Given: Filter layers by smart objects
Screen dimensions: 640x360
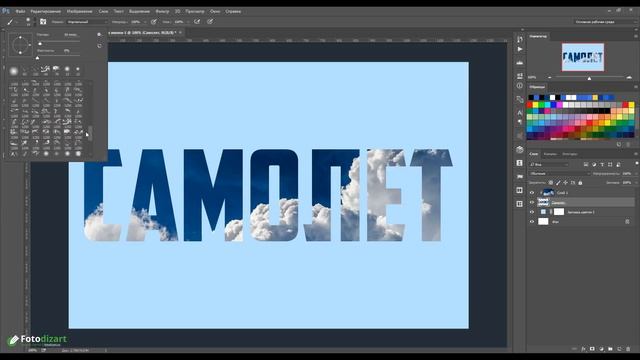Looking at the screenshot, I should pos(618,164).
